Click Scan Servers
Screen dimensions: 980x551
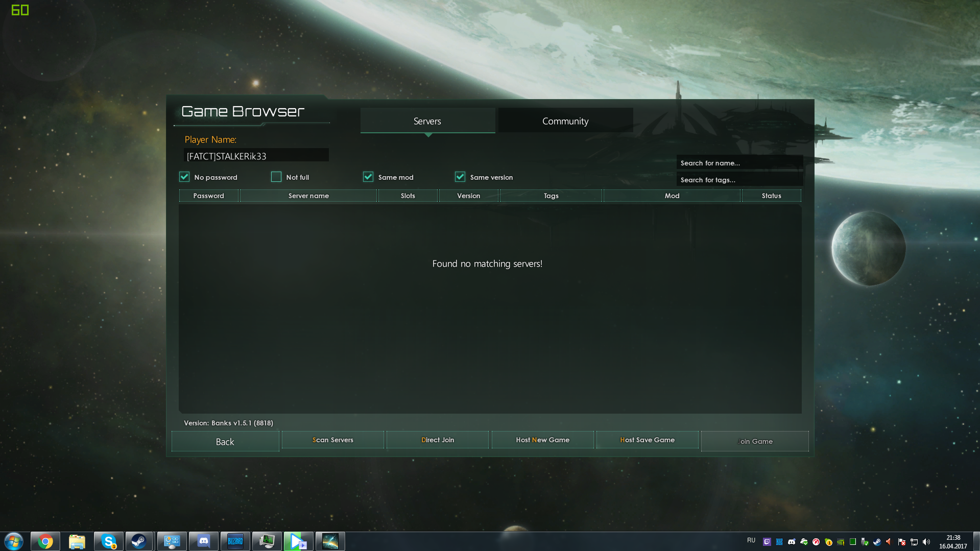click(x=333, y=440)
